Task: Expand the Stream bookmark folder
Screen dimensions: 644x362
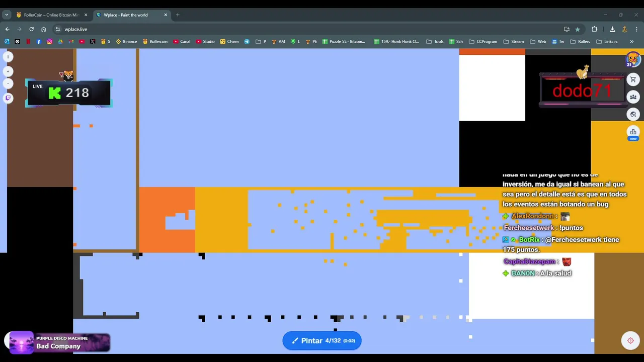Action: point(514,42)
